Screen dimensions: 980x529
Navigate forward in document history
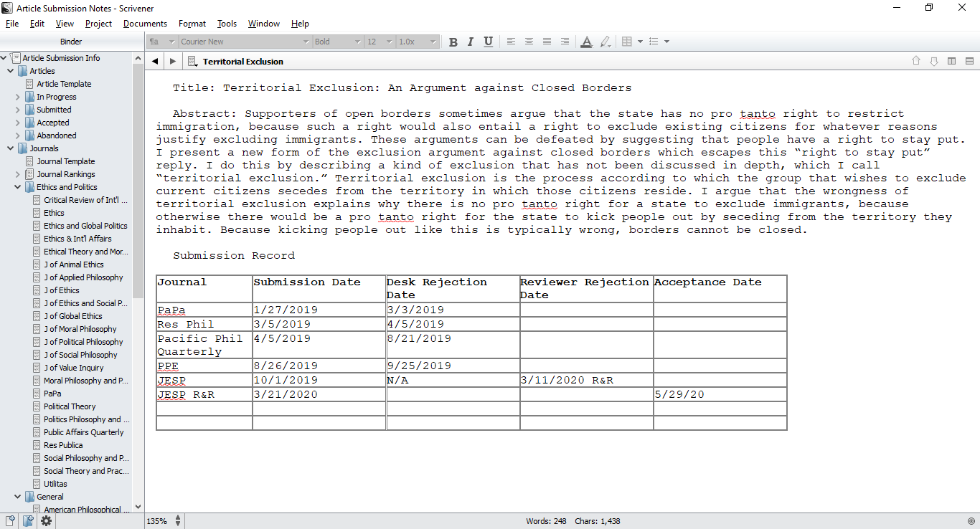(172, 62)
